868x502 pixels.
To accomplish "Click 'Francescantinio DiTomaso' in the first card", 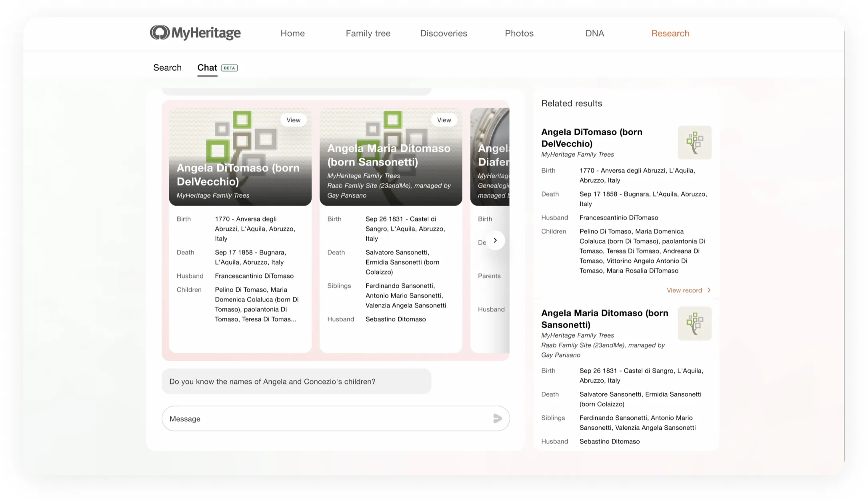I will 254,276.
